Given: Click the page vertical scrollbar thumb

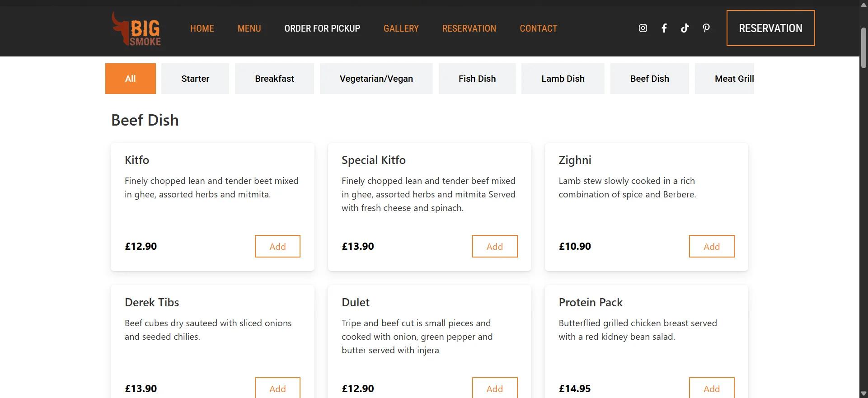Looking at the screenshot, I should point(863,47).
